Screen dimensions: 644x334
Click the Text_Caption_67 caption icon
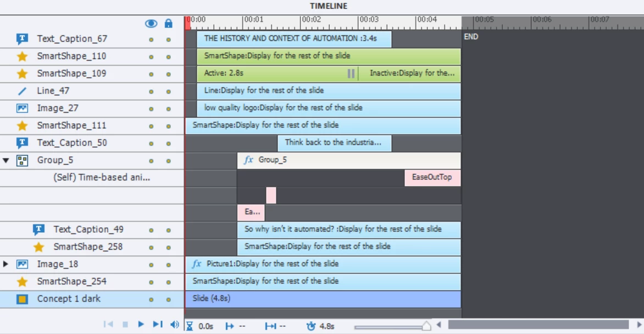tap(22, 39)
